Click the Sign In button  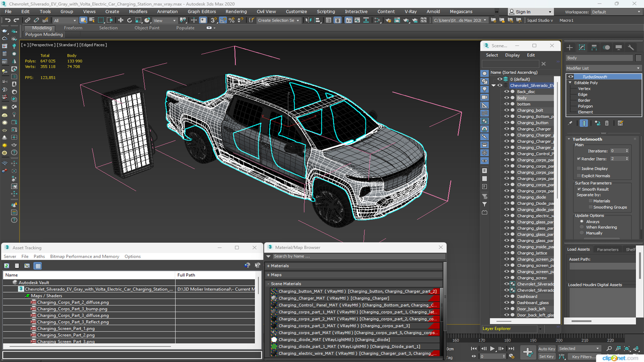coord(530,12)
